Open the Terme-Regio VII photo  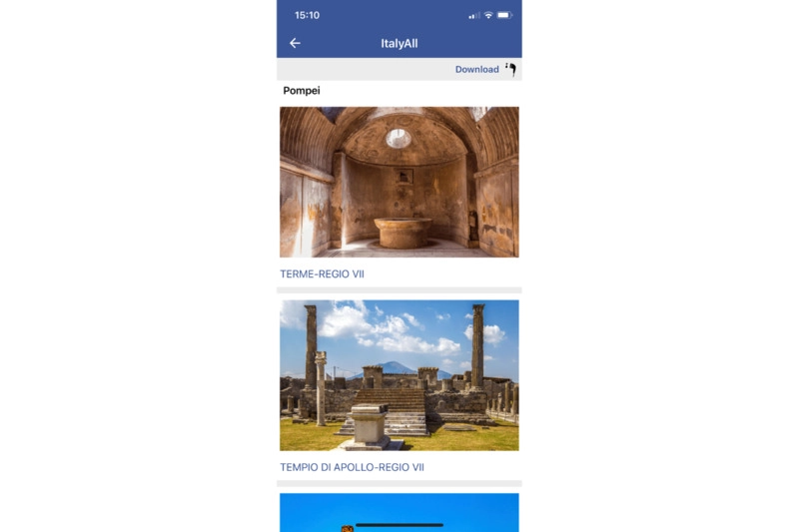pyautogui.click(x=399, y=182)
